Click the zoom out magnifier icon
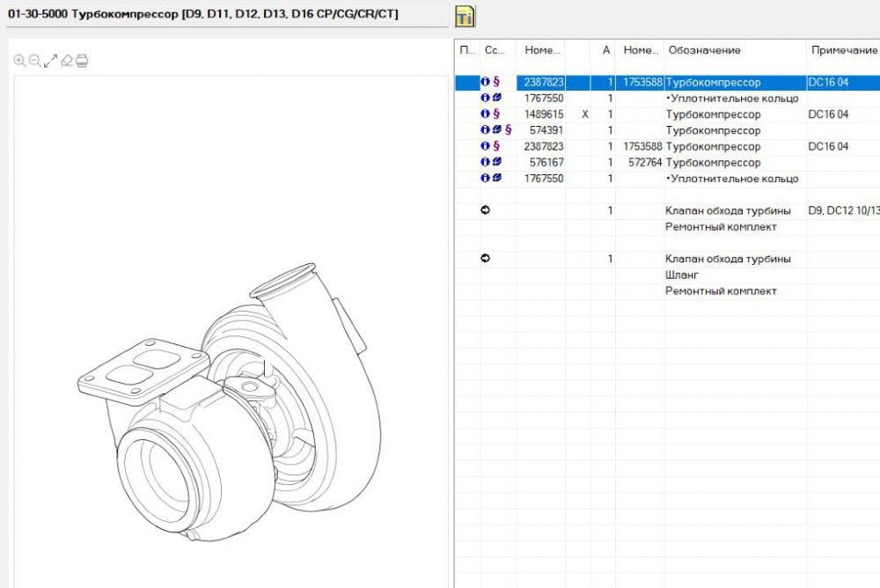Image resolution: width=880 pixels, height=588 pixels. coord(34,61)
